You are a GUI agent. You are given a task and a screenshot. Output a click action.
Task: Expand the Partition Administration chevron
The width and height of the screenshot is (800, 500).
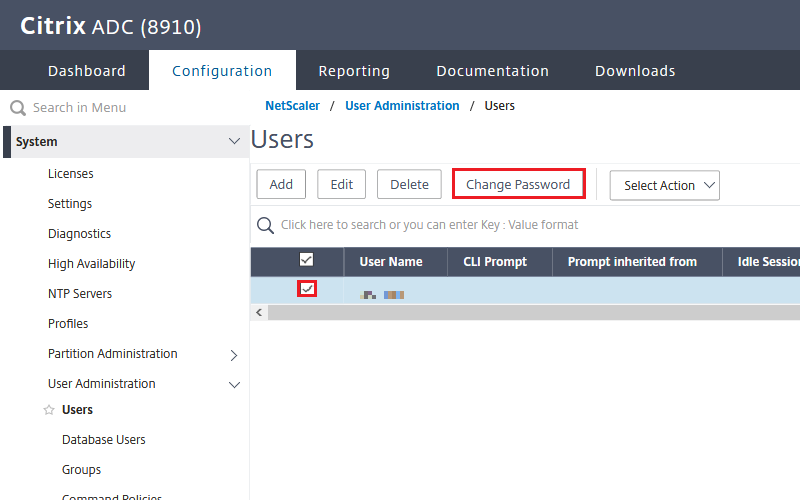point(234,355)
